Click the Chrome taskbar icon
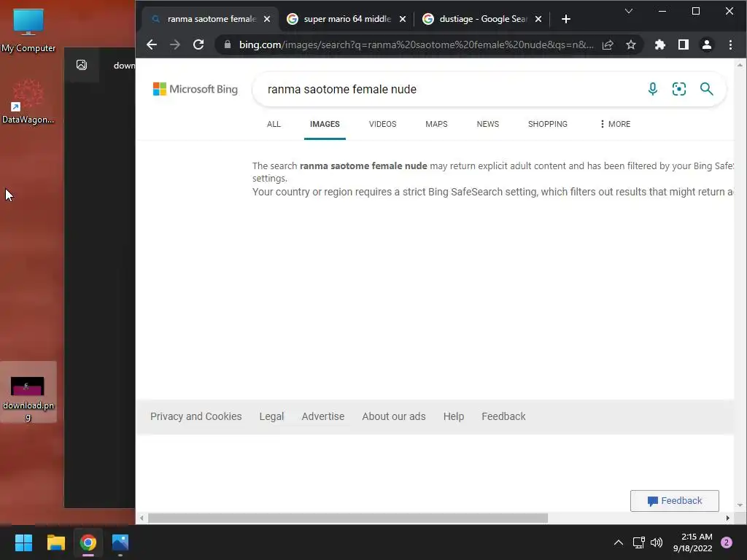Viewport: 747px width, 560px height. [88, 542]
